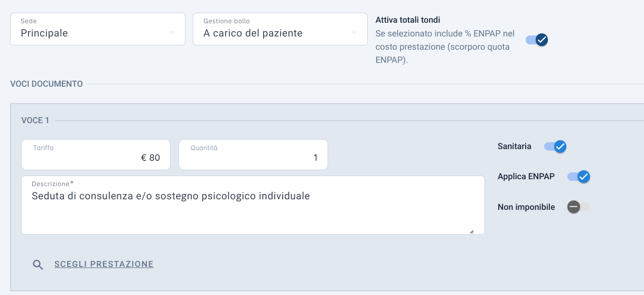Click the Descrizione textarea resize handle
The image size is (644, 295).
coord(471,231)
